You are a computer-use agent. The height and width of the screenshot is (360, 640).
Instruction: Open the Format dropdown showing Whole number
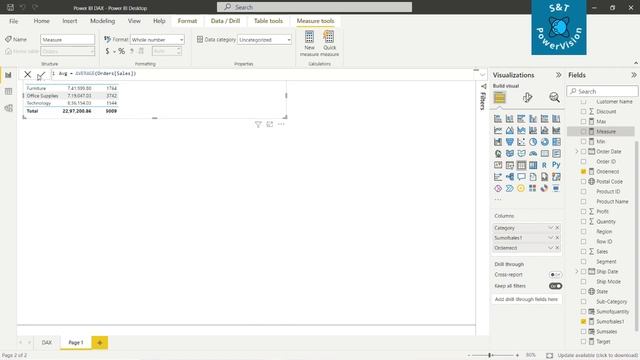point(157,40)
